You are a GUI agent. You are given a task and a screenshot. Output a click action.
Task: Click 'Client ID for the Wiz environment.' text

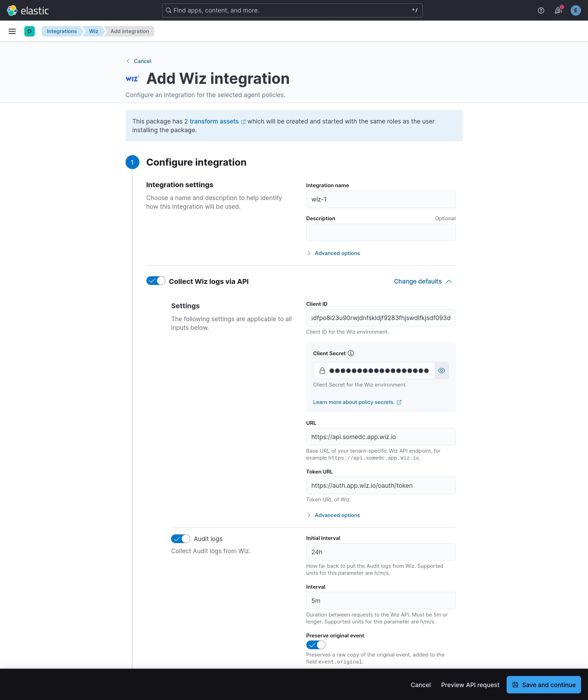click(347, 332)
